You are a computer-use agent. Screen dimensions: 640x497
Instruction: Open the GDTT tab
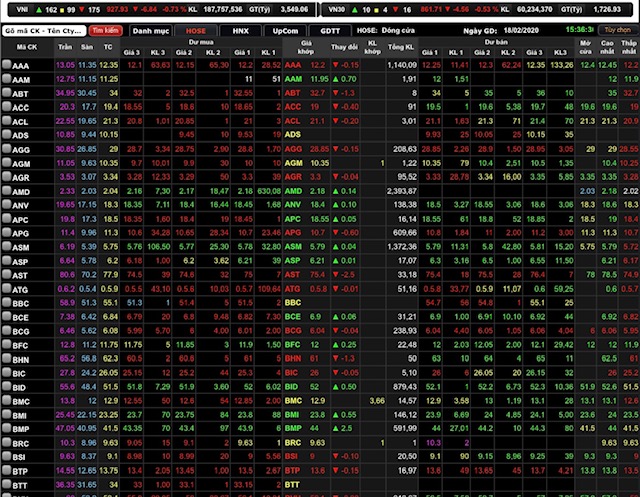(330, 31)
